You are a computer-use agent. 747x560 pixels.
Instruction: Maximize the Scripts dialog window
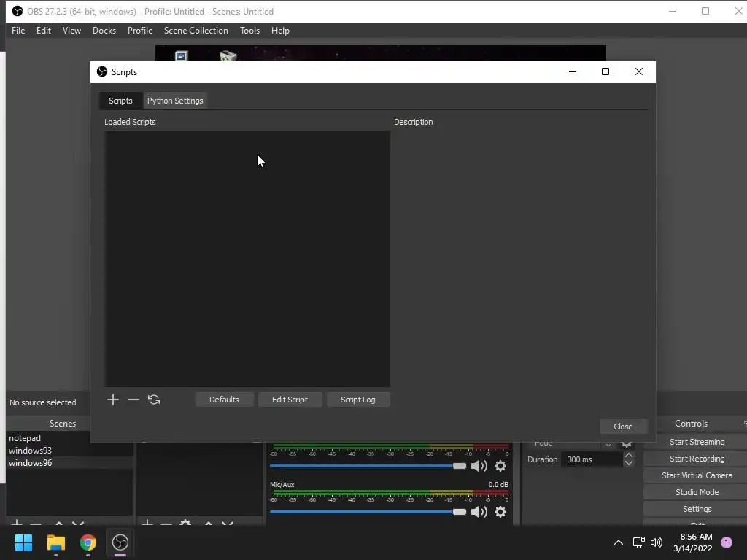[x=605, y=71]
